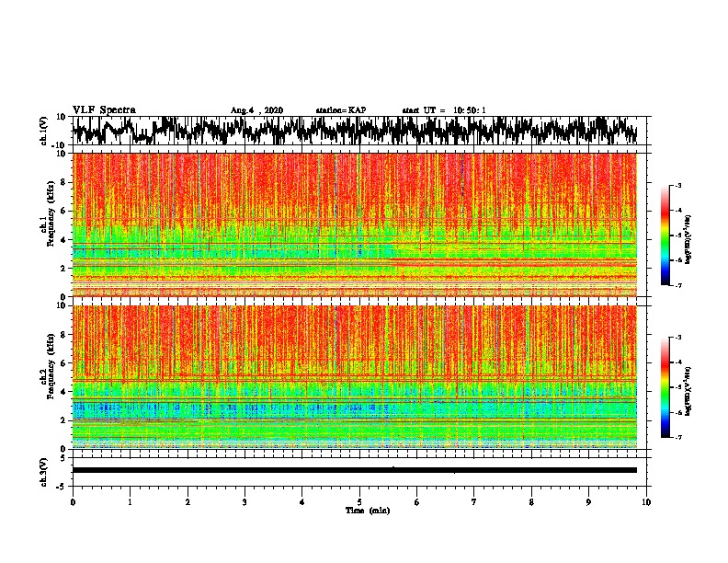The image size is (728, 563).
Task: Click the "ch.1(V)" axis label
Action: coord(44,131)
